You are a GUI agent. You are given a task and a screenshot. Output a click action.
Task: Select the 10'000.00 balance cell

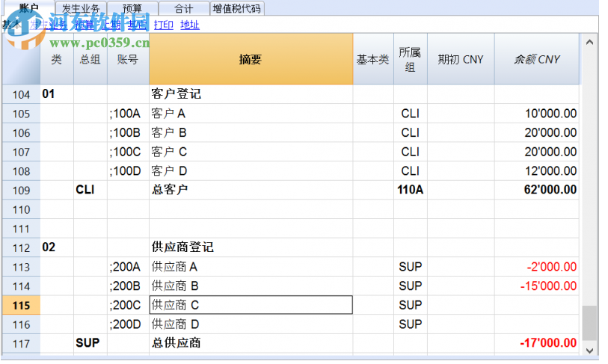pyautogui.click(x=537, y=114)
